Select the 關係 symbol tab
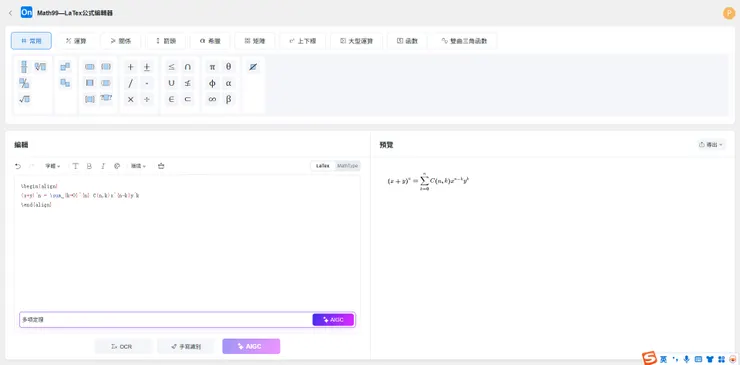This screenshot has width=740, height=365. click(121, 41)
